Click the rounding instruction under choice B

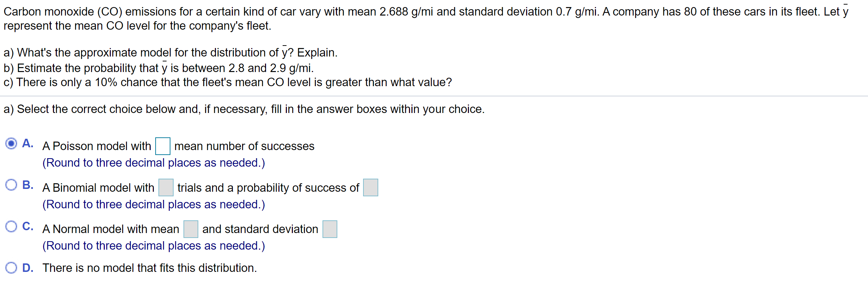pyautogui.click(x=153, y=204)
